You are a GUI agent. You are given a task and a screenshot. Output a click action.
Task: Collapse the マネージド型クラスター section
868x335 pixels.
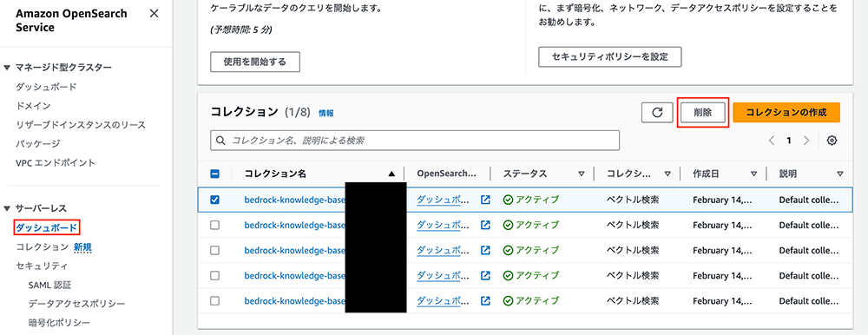coord(7,68)
